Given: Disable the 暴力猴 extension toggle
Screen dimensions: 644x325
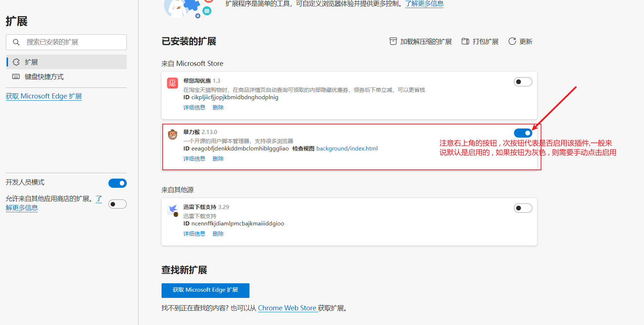Looking at the screenshot, I should 523,133.
